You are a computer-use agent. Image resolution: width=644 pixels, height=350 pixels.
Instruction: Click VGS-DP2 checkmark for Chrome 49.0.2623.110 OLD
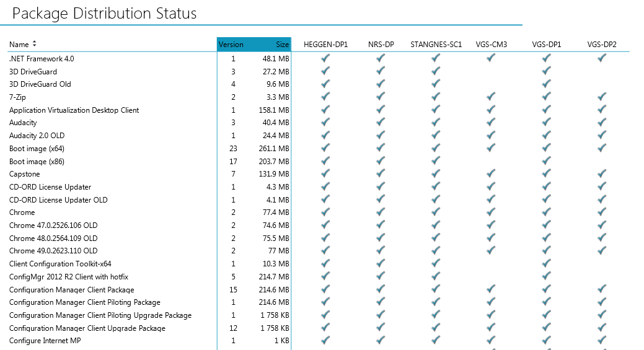point(602,250)
